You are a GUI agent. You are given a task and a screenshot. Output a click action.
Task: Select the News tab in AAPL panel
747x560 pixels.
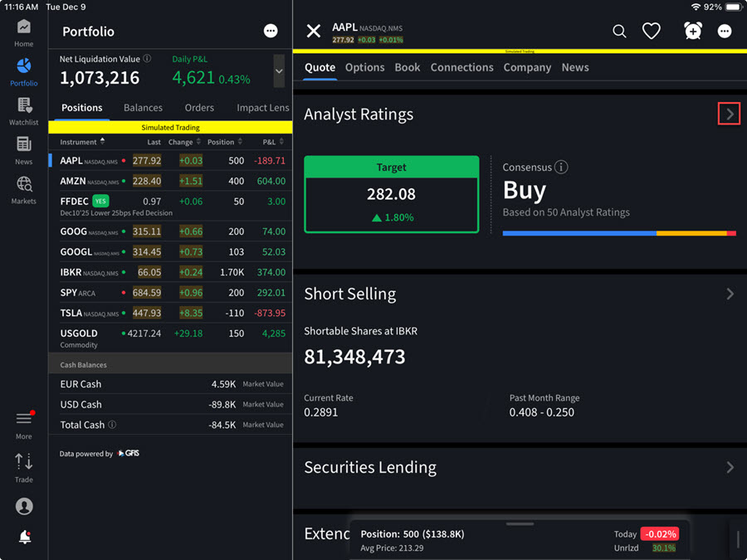[x=575, y=68]
